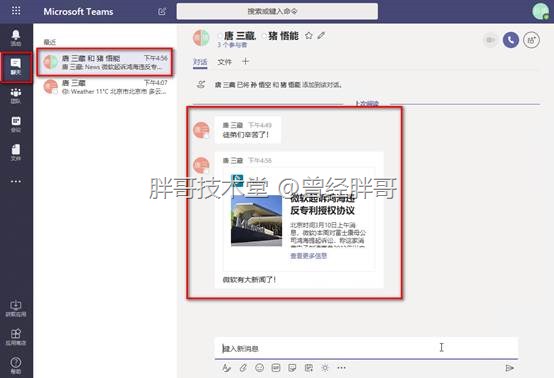
Task: Open the emoji picker
Action: coord(259,368)
